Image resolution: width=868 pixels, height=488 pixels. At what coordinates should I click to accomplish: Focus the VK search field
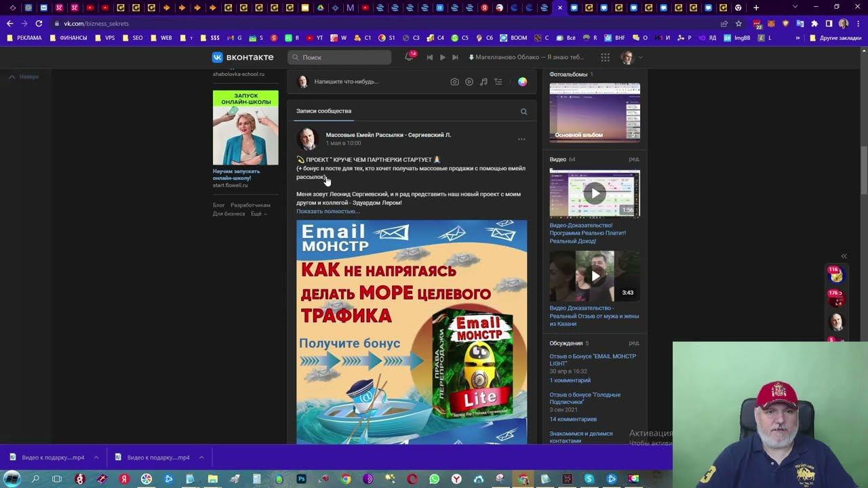[339, 58]
